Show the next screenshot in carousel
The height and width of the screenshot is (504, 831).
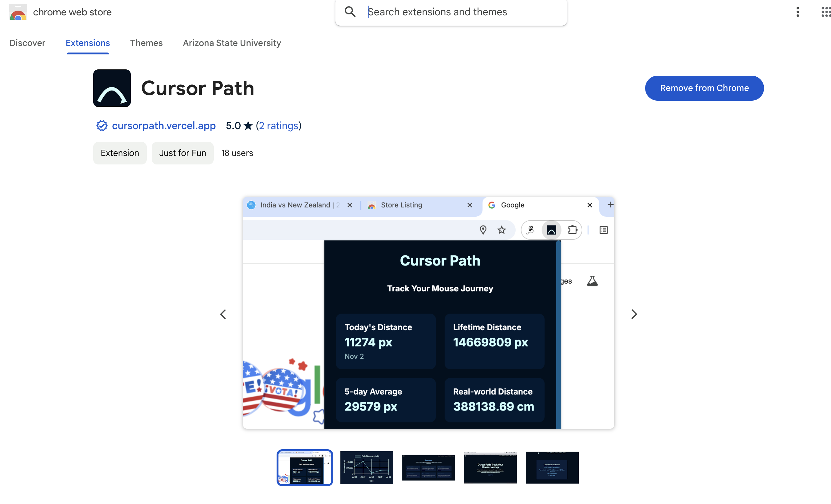[x=634, y=315]
